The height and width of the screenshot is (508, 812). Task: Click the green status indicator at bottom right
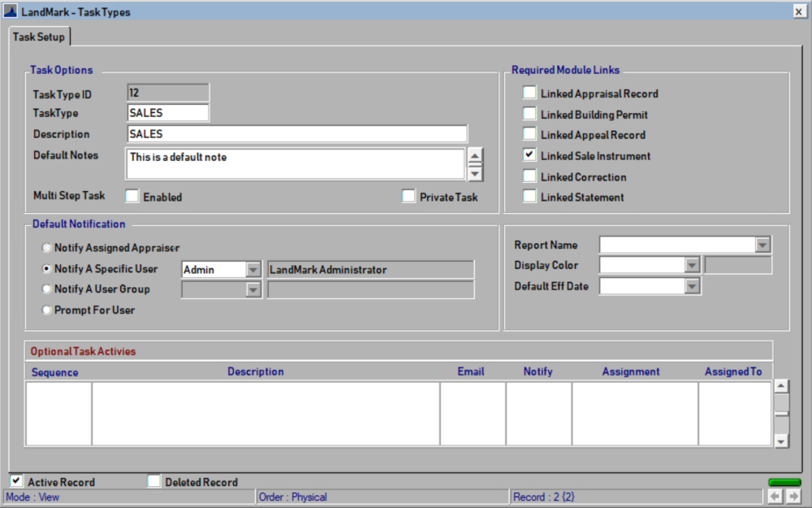pos(784,481)
